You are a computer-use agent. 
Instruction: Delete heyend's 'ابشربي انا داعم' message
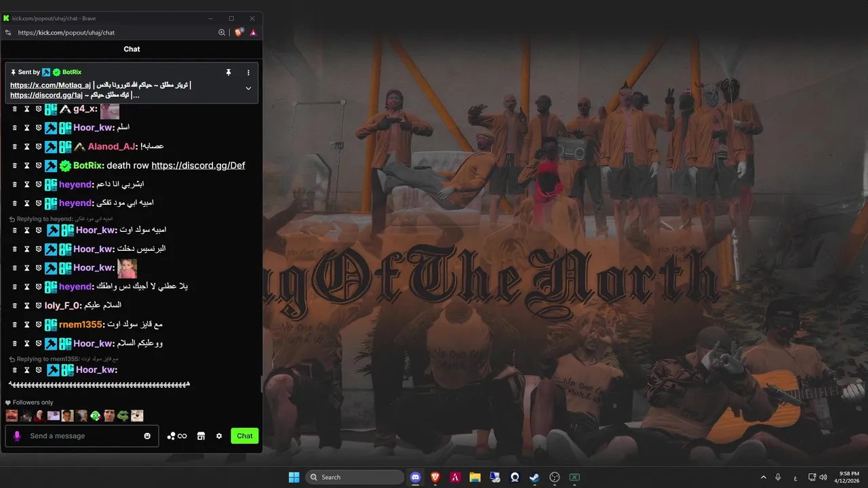[15, 184]
